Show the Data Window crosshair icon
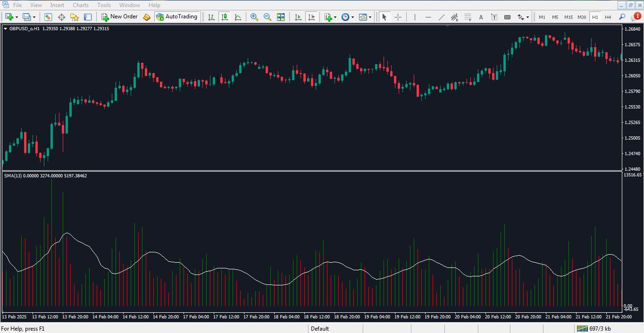Screen dimensions: 644x333 tap(61, 17)
